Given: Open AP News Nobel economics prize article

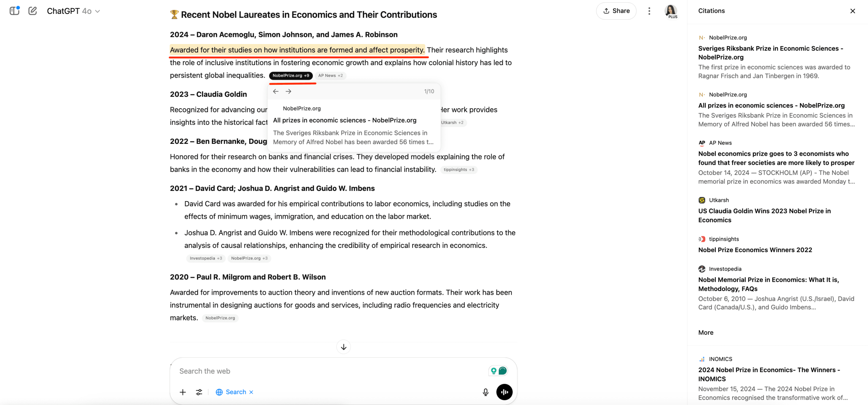Looking at the screenshot, I should coord(776,158).
